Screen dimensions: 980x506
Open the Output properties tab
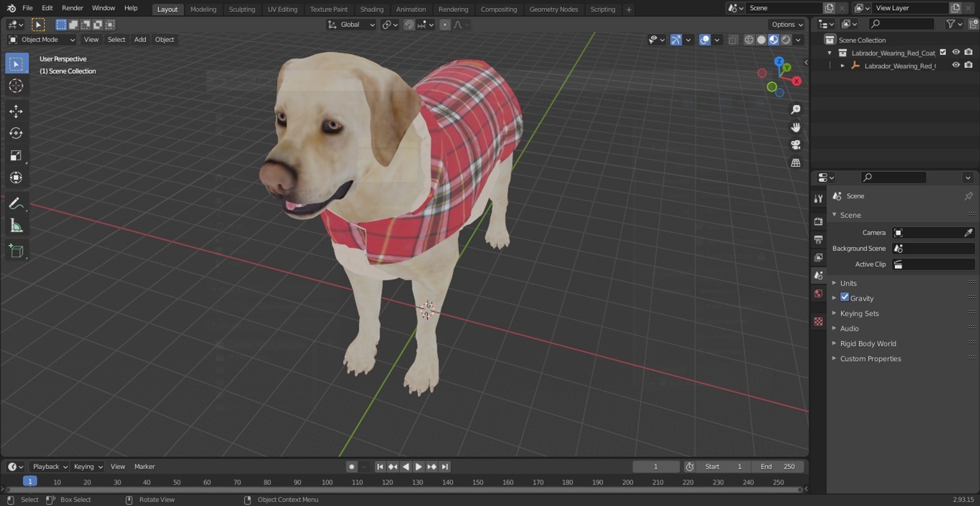point(819,239)
